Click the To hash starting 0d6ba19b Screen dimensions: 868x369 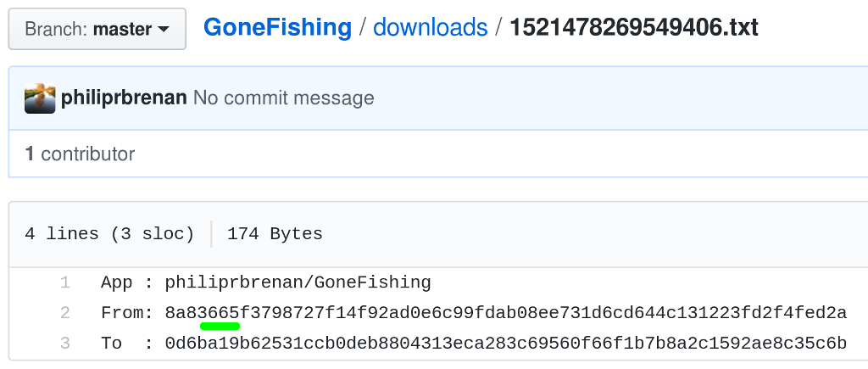(x=506, y=343)
